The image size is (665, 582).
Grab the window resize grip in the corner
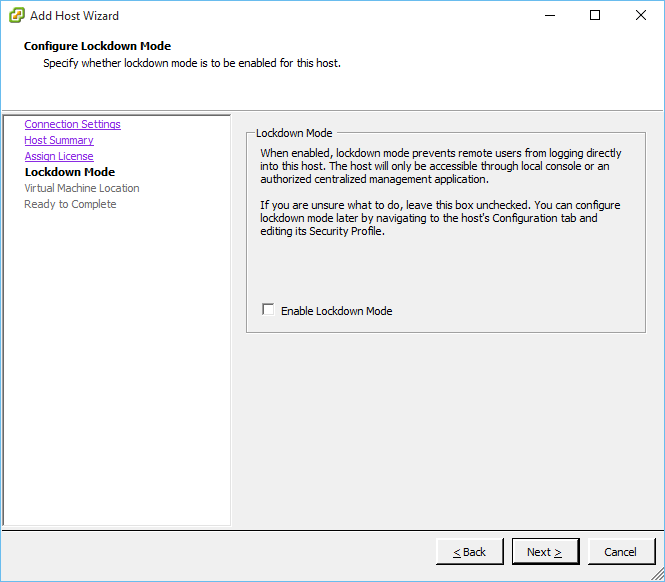pos(657,575)
